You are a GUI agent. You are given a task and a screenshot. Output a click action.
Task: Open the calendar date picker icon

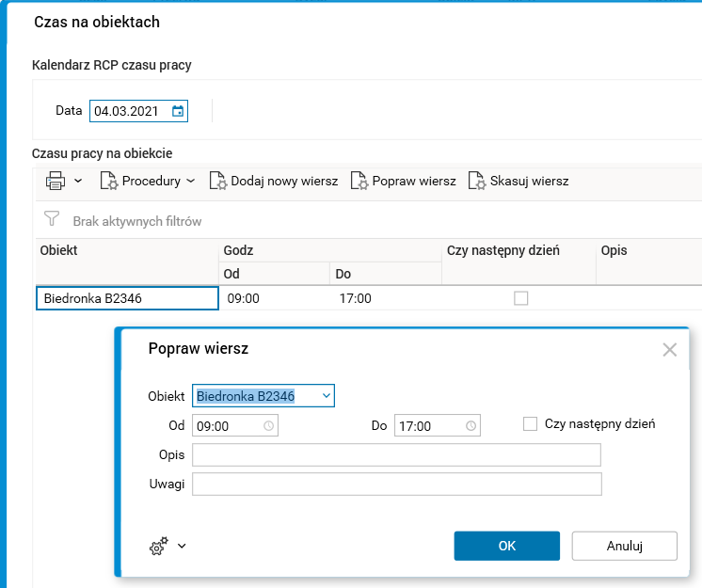178,111
